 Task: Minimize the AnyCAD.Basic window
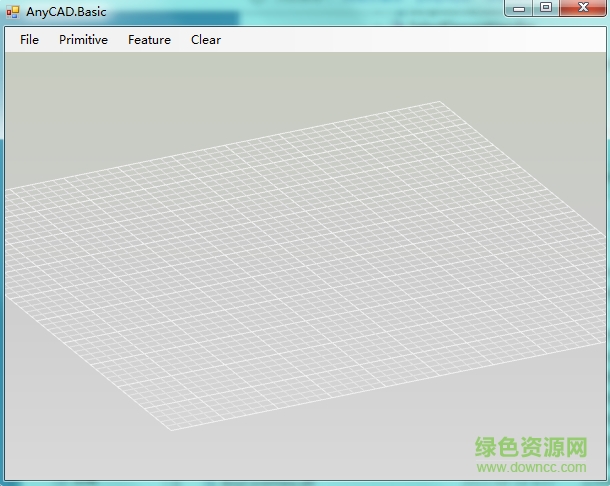[x=518, y=8]
